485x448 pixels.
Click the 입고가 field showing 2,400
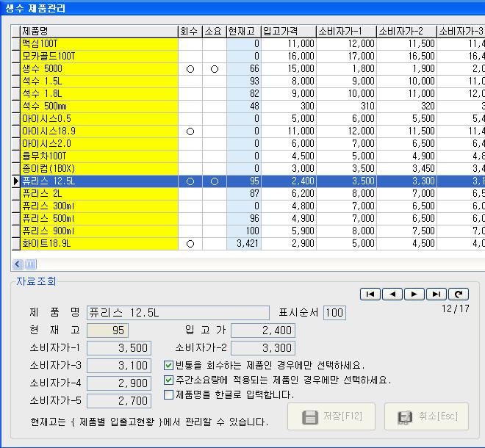[x=263, y=330]
